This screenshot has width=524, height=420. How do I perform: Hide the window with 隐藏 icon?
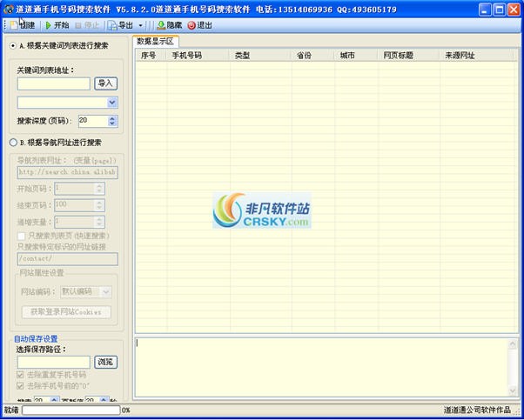coord(170,25)
